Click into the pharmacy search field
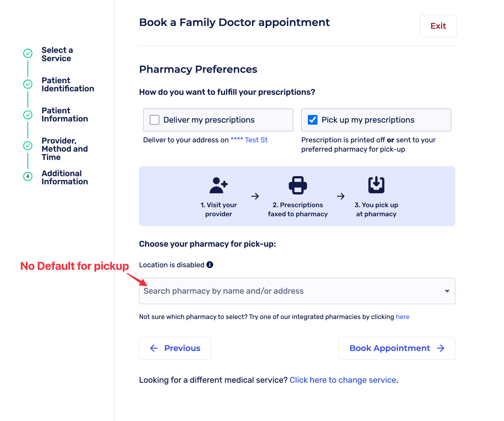The image size is (504, 421). (x=288, y=291)
